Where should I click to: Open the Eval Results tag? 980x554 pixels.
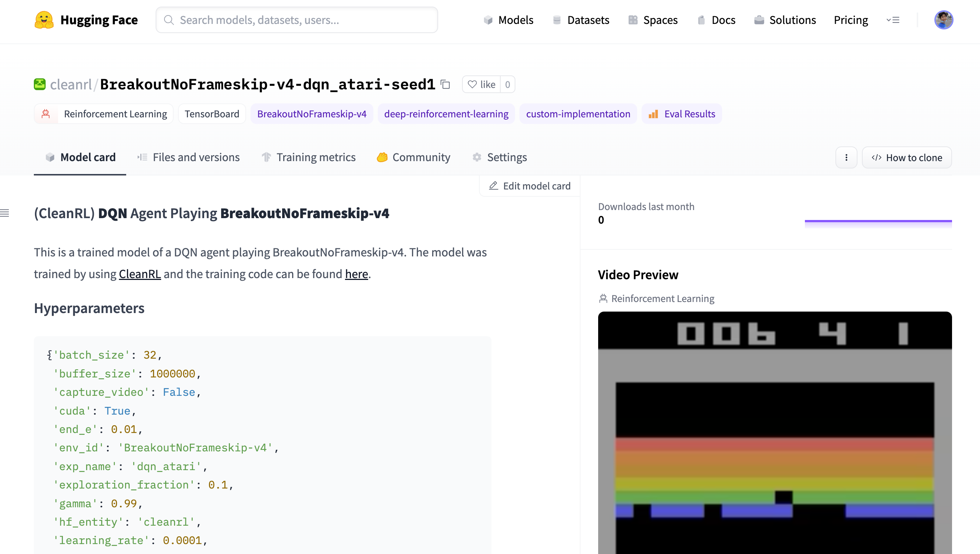pos(681,114)
